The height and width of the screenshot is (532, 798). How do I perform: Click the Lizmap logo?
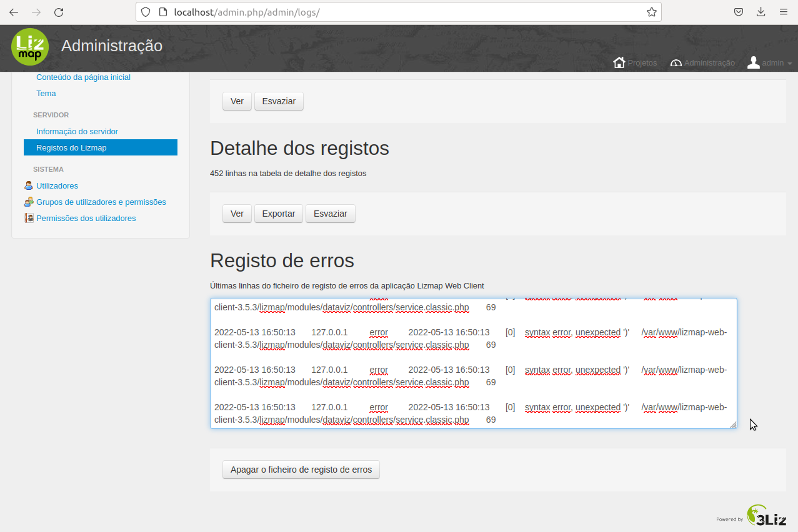[30, 47]
